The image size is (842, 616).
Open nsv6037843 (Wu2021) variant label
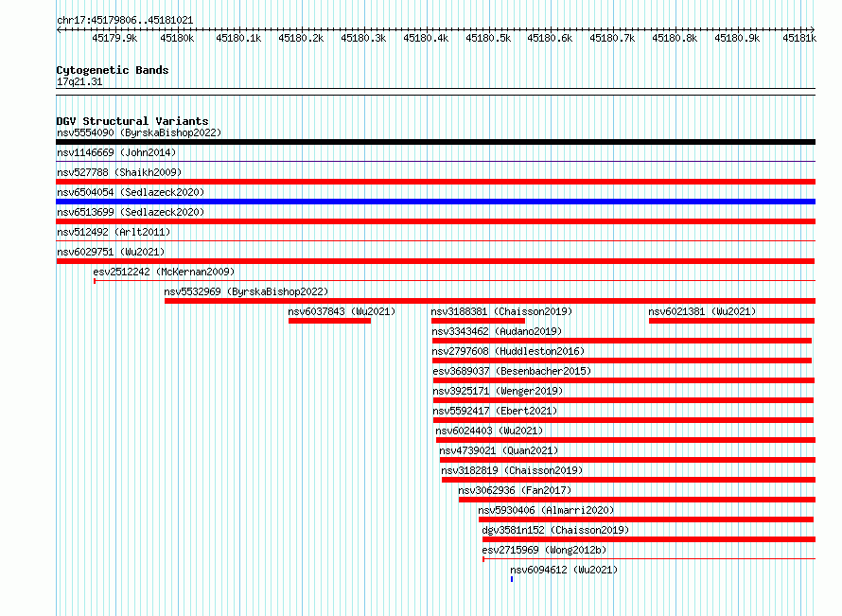pos(342,311)
